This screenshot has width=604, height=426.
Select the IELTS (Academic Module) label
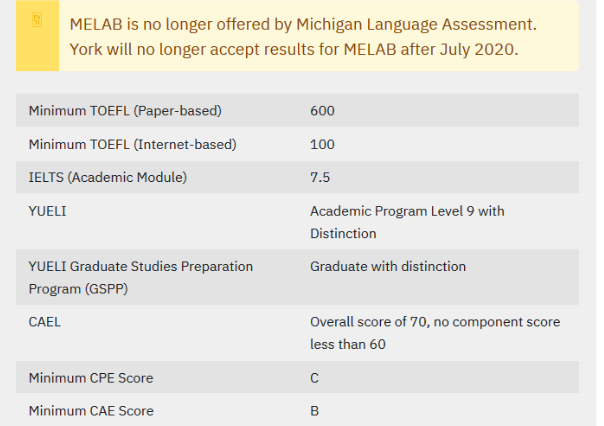pyautogui.click(x=108, y=178)
